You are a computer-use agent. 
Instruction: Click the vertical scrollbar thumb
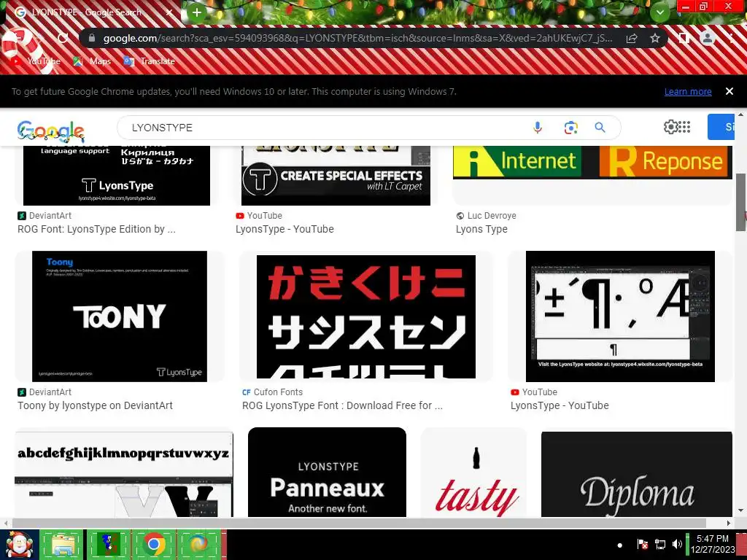point(740,201)
